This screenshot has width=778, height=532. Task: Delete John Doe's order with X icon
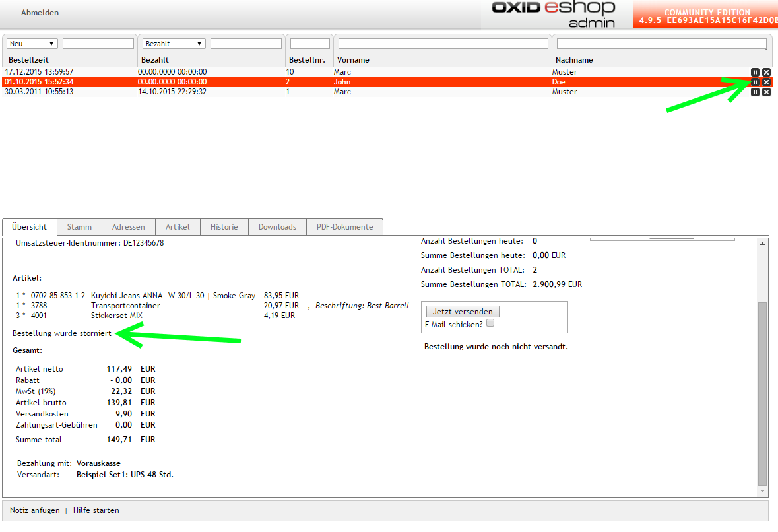(x=767, y=82)
